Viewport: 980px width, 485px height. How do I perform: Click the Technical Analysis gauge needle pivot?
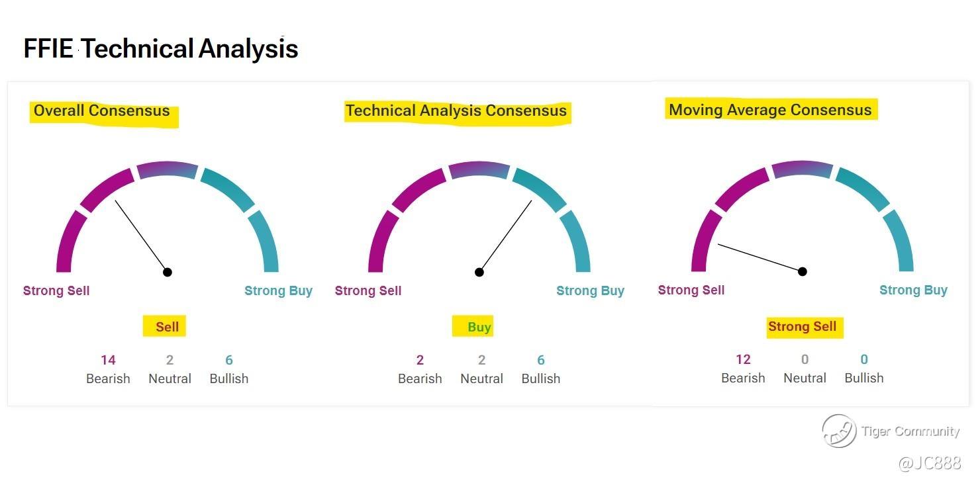(x=479, y=272)
